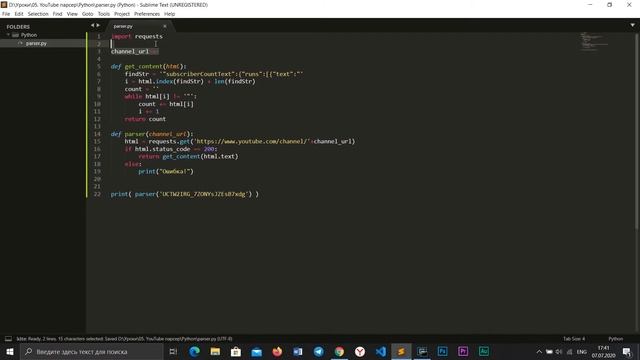Open Visual Studio Code from taskbar
Image resolution: width=640 pixels, height=360 pixels.
pos(380,351)
